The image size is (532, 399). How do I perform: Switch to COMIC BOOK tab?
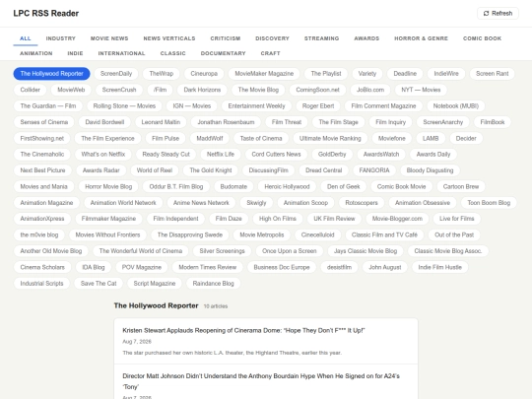[482, 38]
